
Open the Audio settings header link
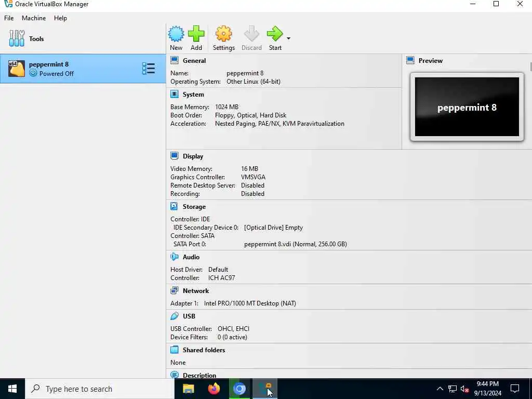point(191,257)
